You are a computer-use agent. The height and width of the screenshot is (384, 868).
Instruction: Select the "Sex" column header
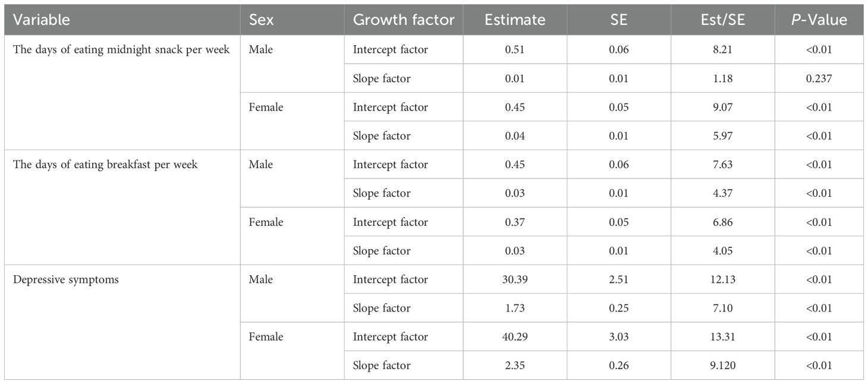[262, 20]
